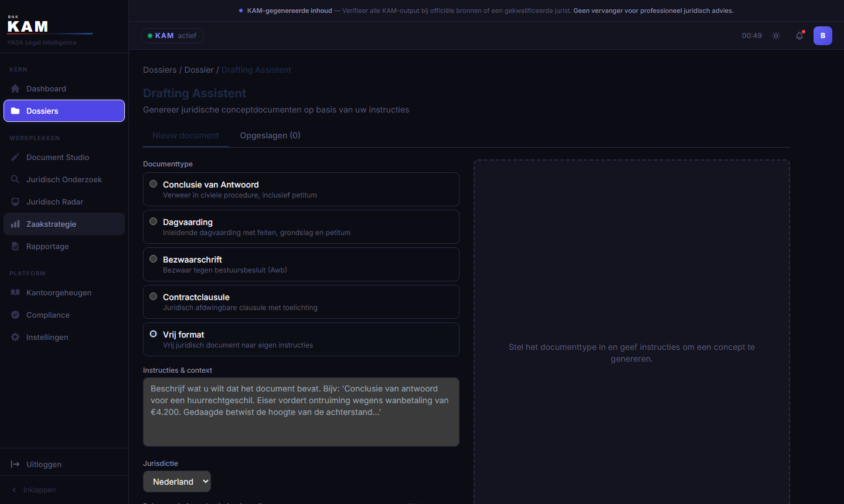Click the Rapportage document icon
The height and width of the screenshot is (504, 844).
tap(15, 246)
